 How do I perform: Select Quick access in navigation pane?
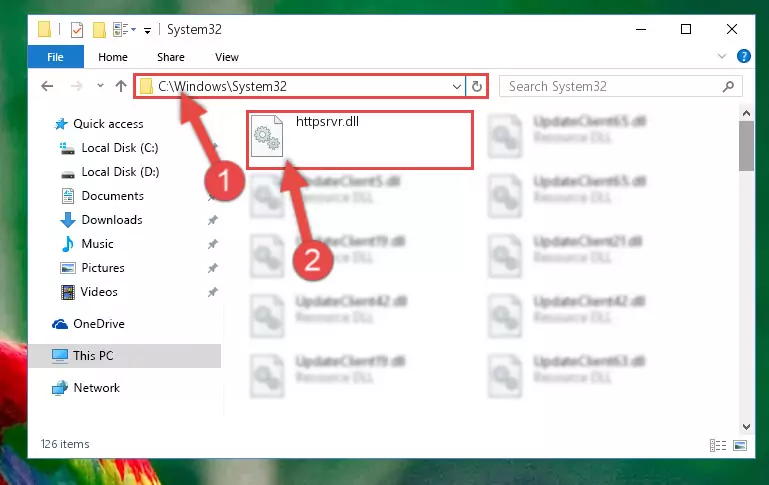pyautogui.click(x=108, y=124)
